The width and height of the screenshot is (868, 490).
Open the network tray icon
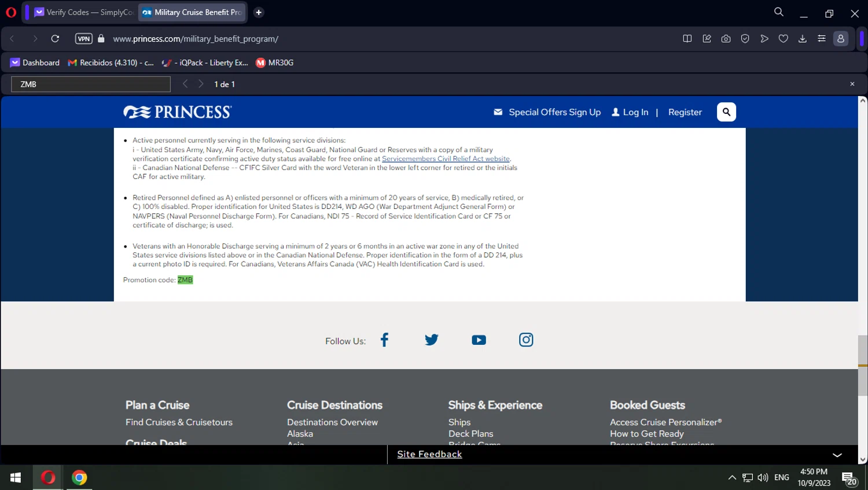point(748,477)
